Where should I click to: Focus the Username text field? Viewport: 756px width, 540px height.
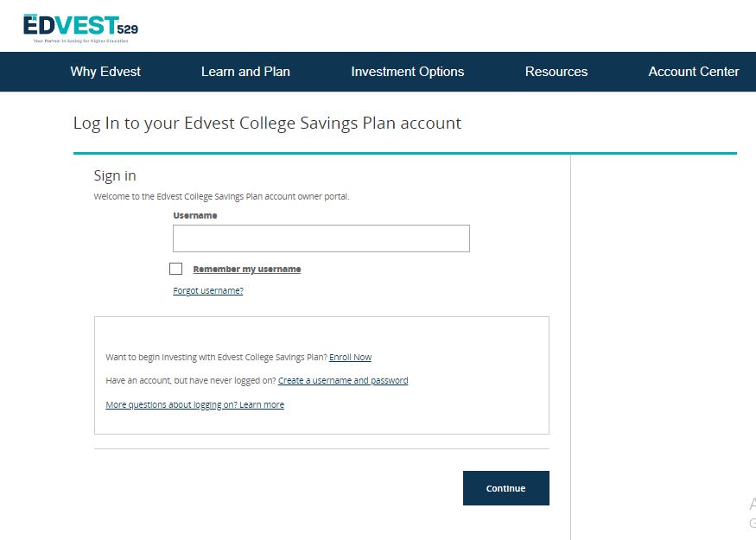coord(321,238)
